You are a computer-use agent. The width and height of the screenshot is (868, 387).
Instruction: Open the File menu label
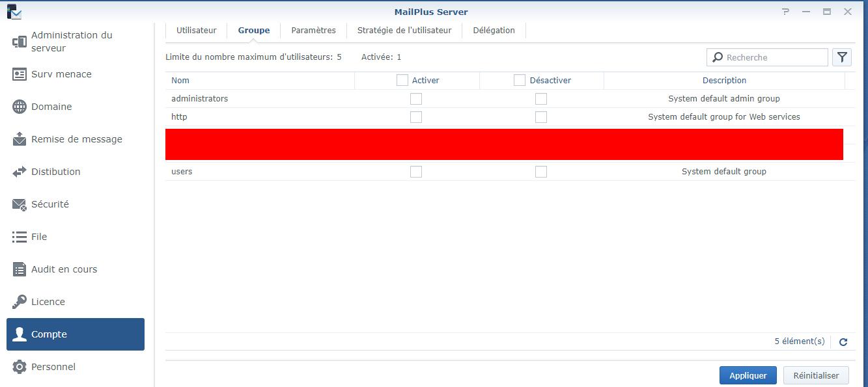pos(39,237)
